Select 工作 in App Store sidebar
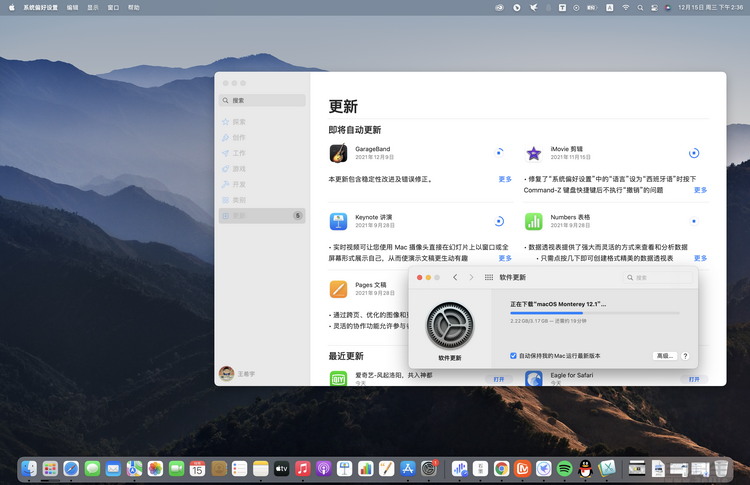This screenshot has width=750, height=485. [x=262, y=153]
